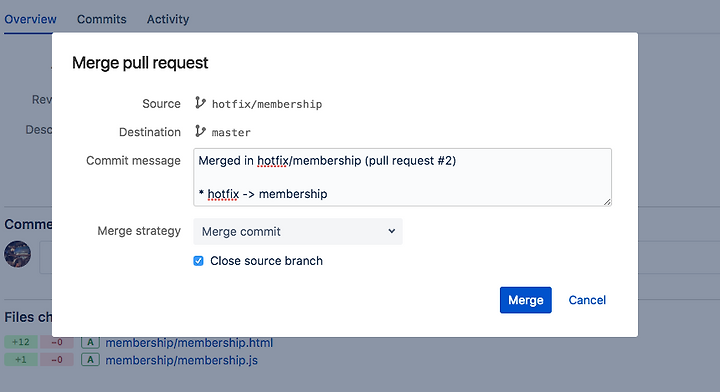Click the +1 lines added badge

point(21,360)
